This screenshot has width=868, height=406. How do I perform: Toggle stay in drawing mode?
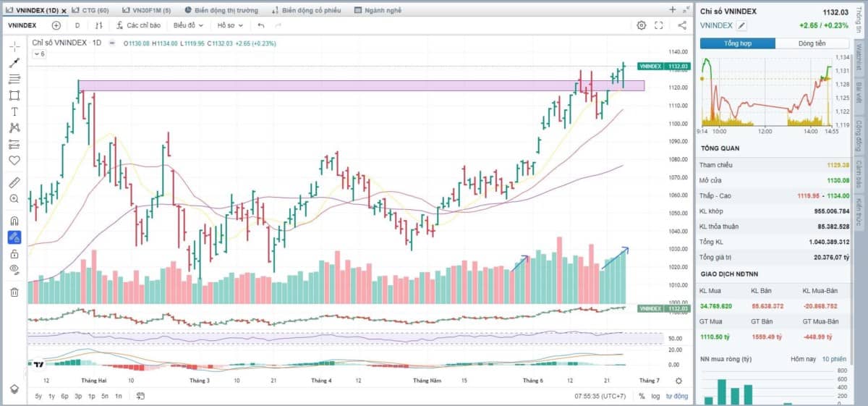coord(14,237)
